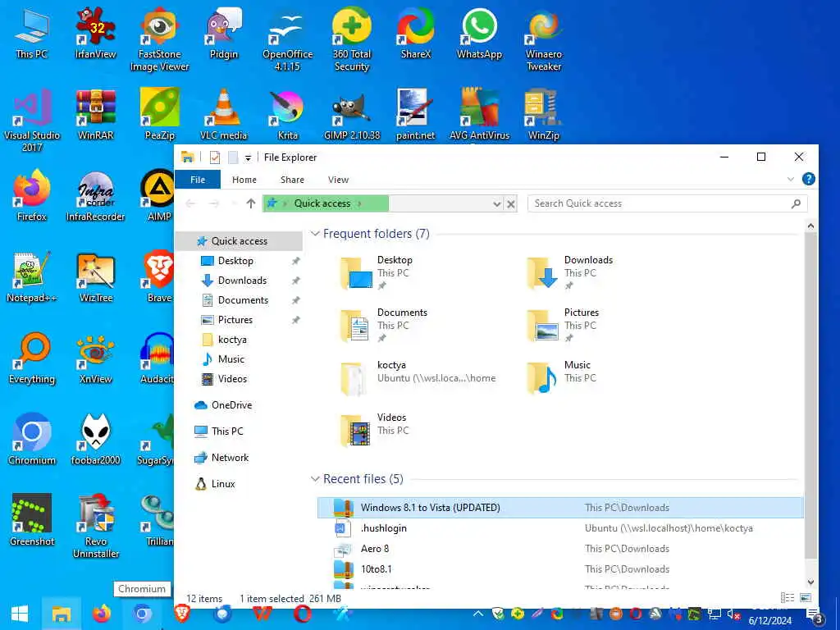This screenshot has width=840, height=630.
Task: Open the Windows Start menu
Action: click(x=20, y=614)
